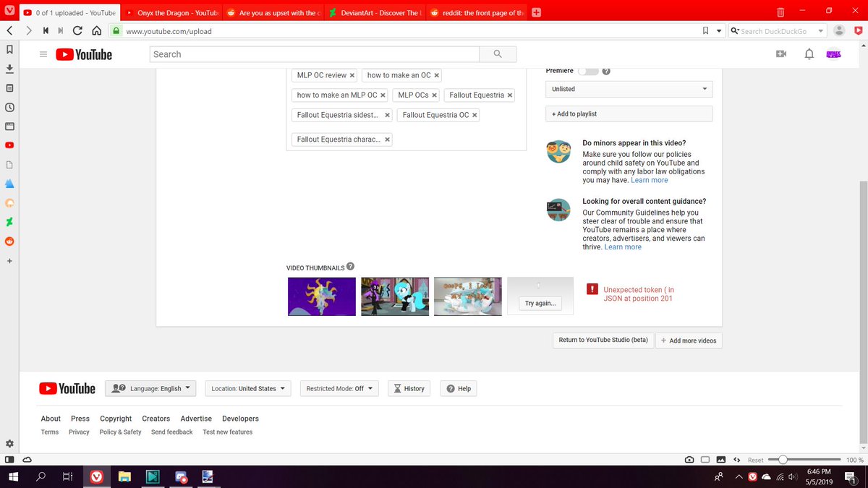Go back with the back arrow
This screenshot has height=488, width=868.
click(9, 31)
